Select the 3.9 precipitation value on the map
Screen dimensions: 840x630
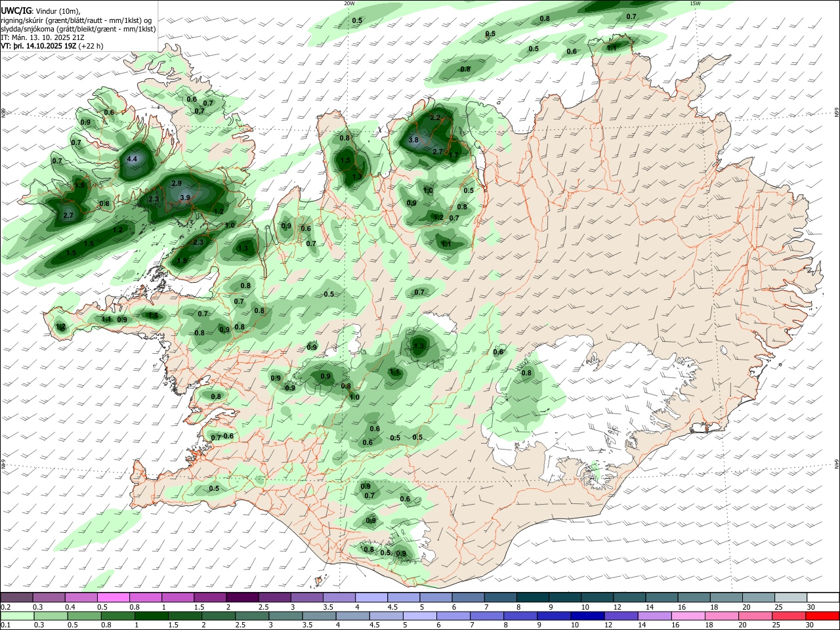185,198
